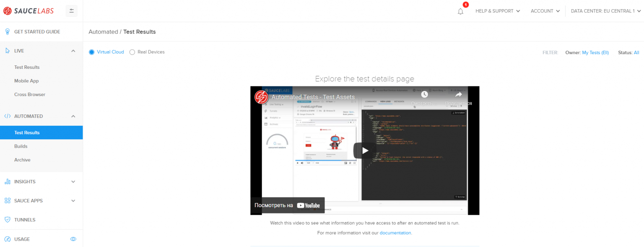
Task: Select the Tunnels shield icon
Action: tap(7, 219)
